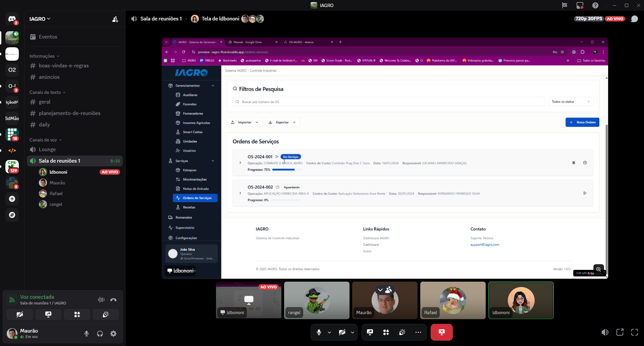This screenshot has height=346, width=644.
Task: Open noise suppression waveform icon
Action: tap(101, 300)
